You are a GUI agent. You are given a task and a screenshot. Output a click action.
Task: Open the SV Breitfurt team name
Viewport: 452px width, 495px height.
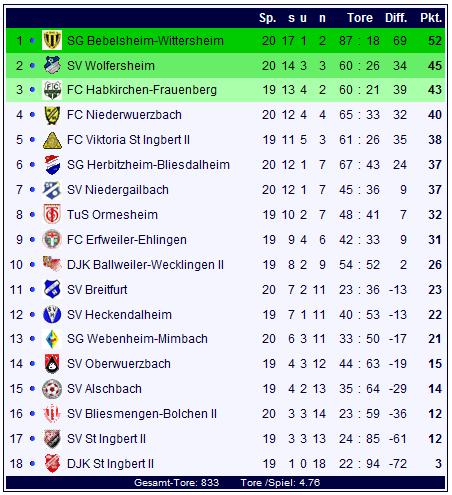pyautogui.click(x=97, y=290)
